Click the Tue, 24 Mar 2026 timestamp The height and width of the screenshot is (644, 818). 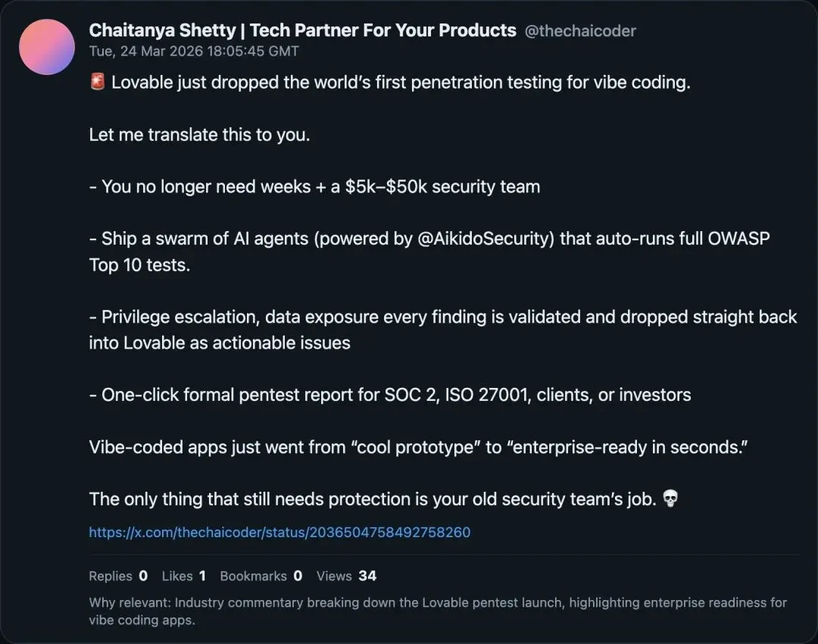tap(194, 52)
